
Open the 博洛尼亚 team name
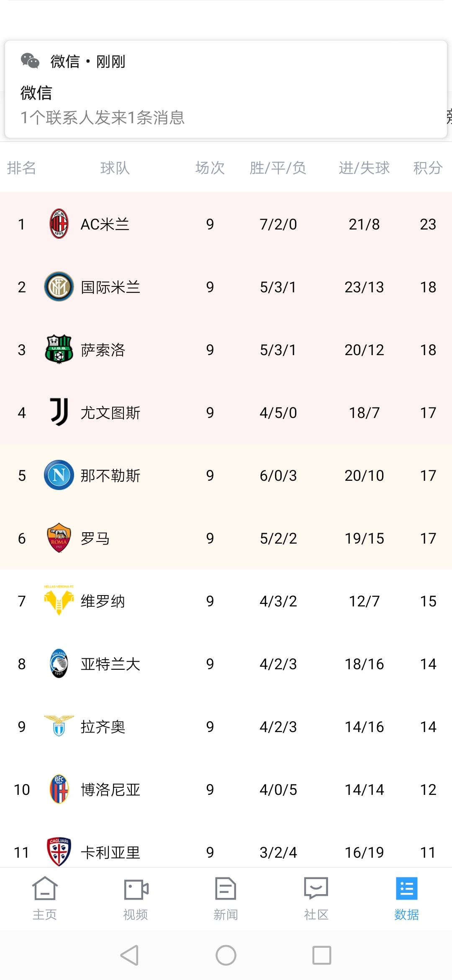point(110,789)
